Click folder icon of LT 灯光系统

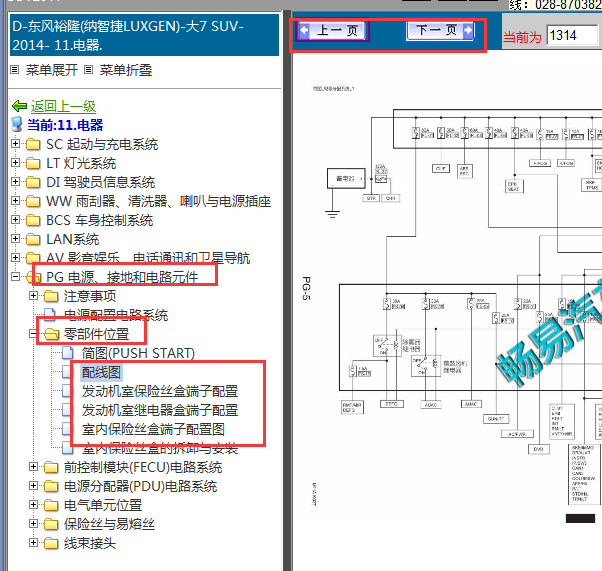[x=33, y=163]
